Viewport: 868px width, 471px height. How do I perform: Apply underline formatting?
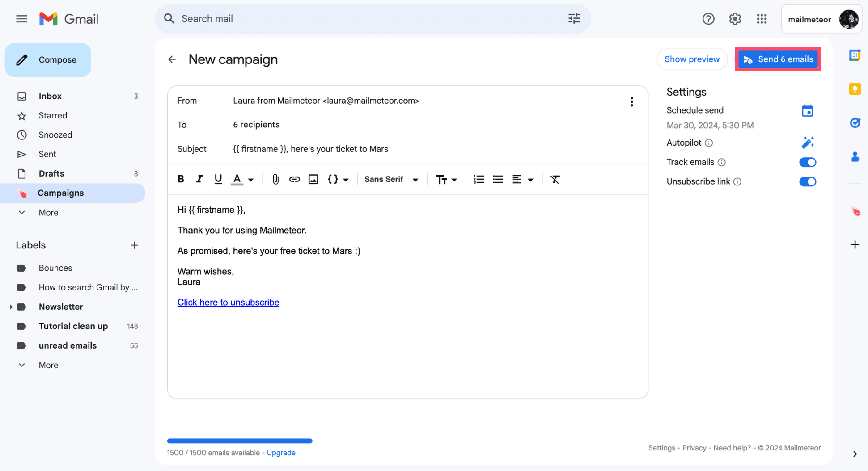pyautogui.click(x=218, y=179)
